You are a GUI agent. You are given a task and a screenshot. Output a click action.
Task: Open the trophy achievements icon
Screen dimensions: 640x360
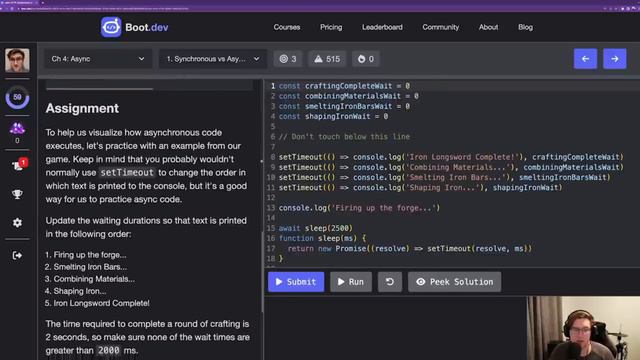point(17,194)
